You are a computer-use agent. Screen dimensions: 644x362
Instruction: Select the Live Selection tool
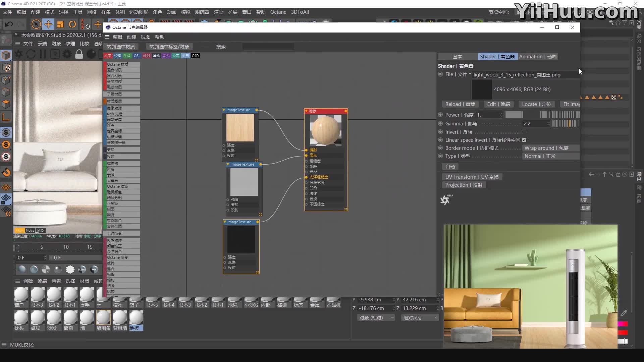pos(36,24)
